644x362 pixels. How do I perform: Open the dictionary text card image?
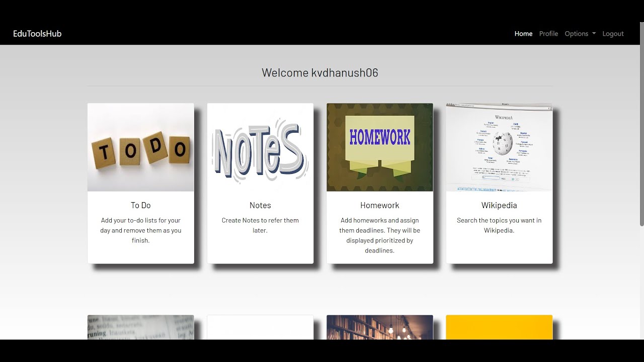pyautogui.click(x=141, y=327)
